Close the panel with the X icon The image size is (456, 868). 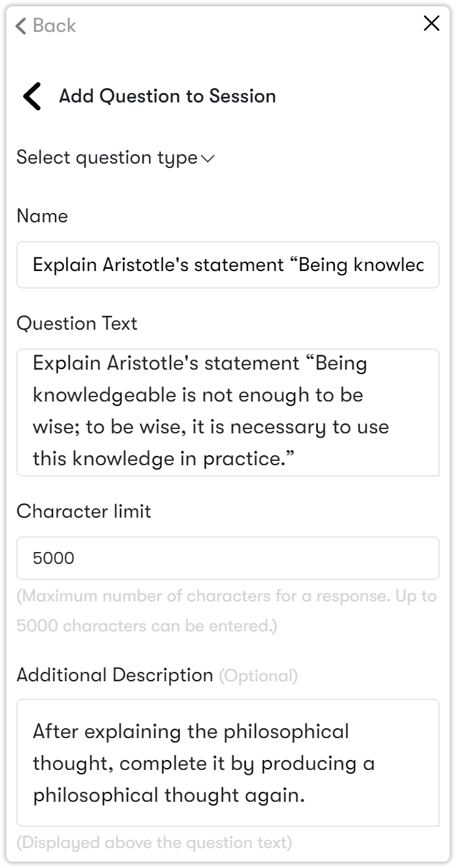tap(431, 24)
